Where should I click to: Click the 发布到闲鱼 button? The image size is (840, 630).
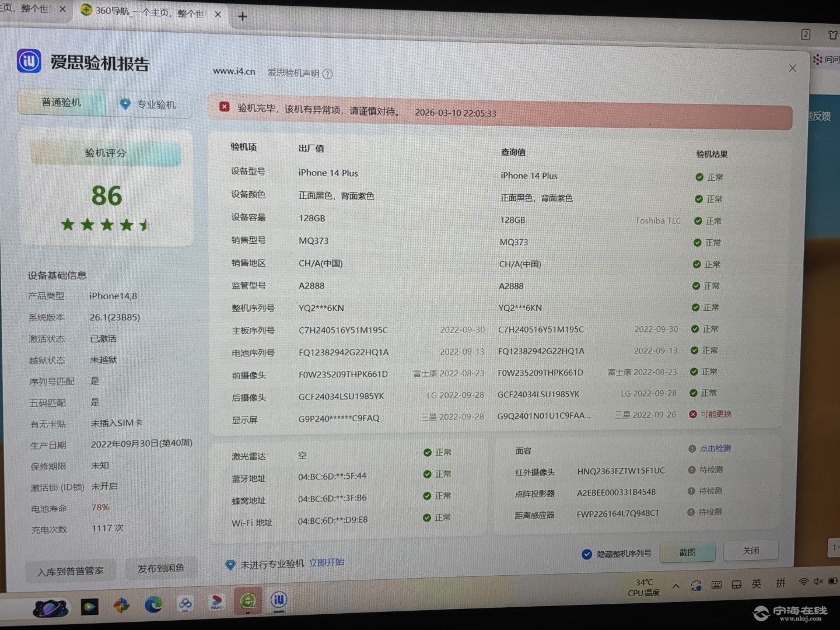pos(160,568)
